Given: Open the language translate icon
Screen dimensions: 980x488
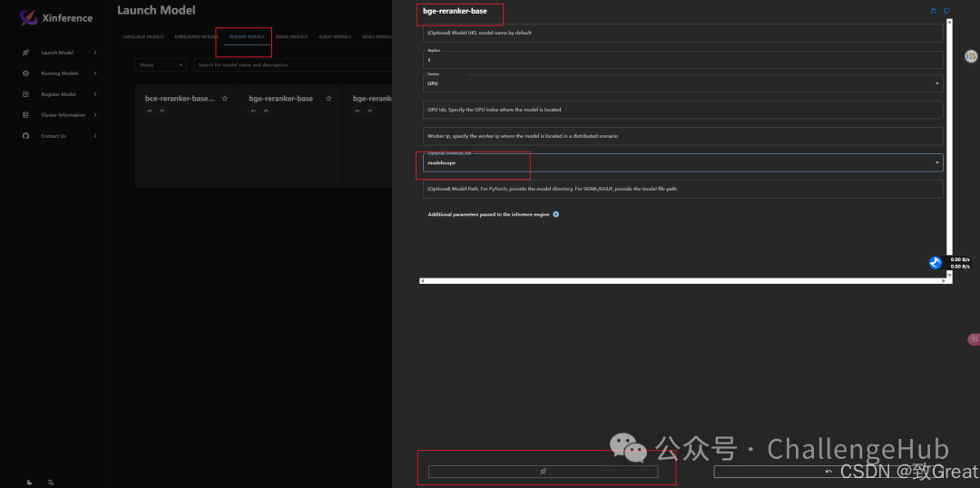Looking at the screenshot, I should point(51,482).
